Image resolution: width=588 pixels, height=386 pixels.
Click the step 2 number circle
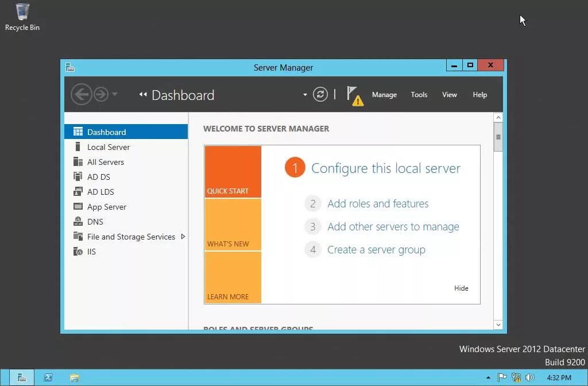coord(313,204)
